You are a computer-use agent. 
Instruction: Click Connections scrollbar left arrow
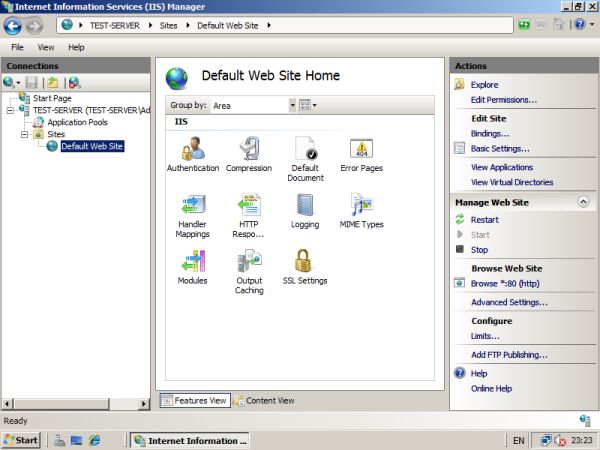click(7, 404)
